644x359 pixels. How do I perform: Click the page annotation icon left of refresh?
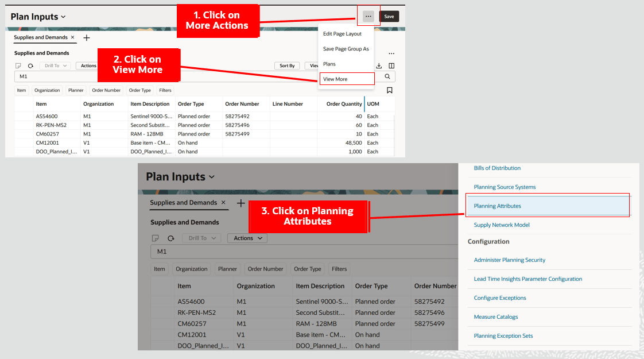18,65
